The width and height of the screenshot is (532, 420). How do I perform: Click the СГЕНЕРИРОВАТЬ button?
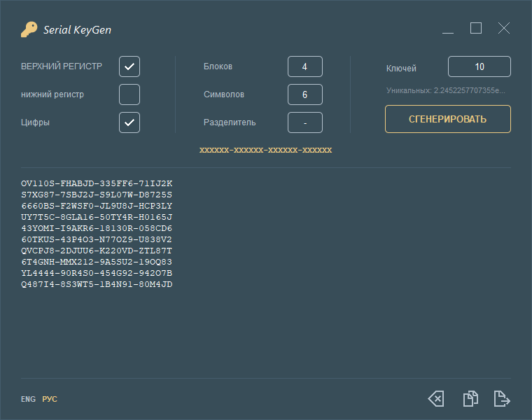[447, 119]
